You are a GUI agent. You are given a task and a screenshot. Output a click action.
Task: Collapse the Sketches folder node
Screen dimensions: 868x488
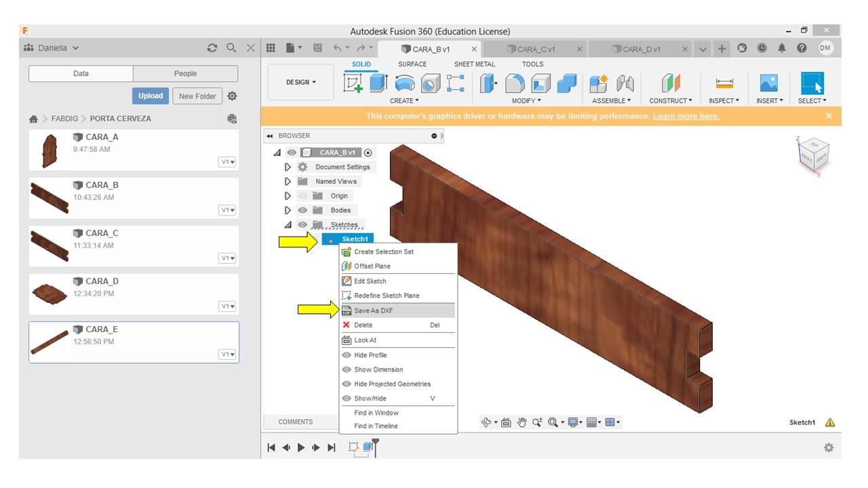tap(288, 225)
